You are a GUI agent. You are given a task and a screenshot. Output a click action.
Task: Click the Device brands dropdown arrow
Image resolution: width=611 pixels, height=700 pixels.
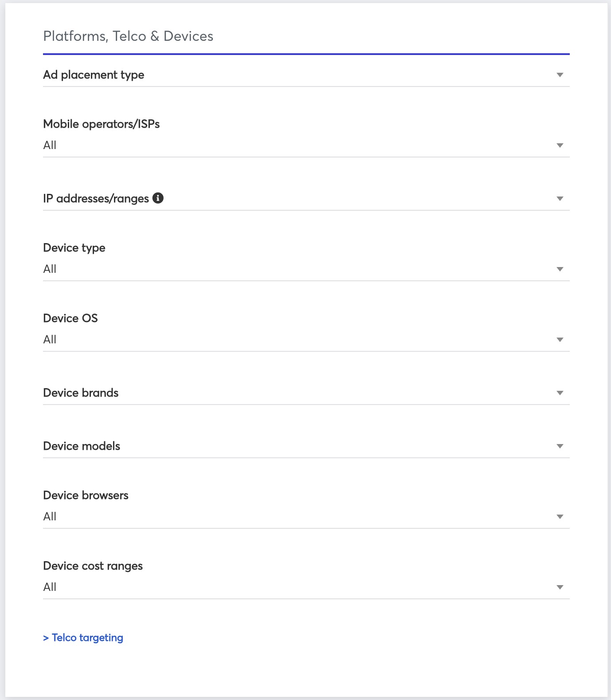[560, 393]
